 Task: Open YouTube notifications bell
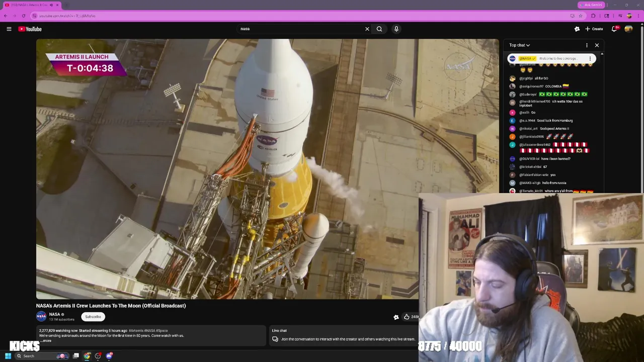tap(614, 29)
